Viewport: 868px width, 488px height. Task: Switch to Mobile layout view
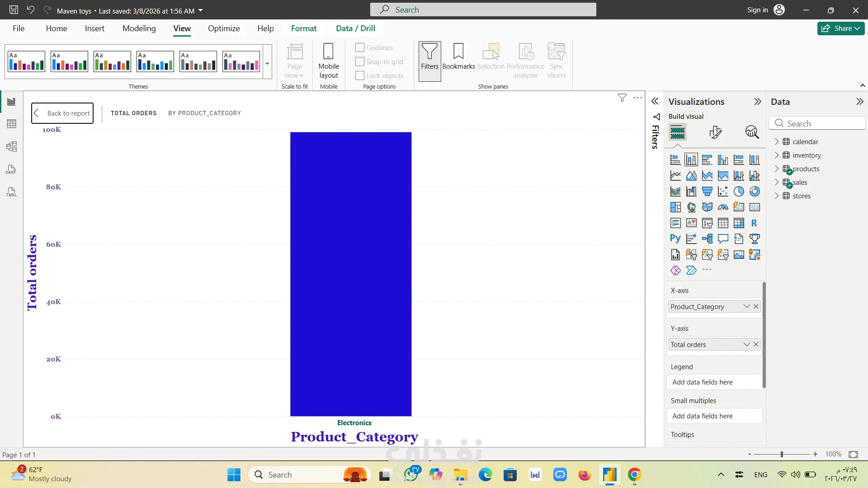click(329, 61)
